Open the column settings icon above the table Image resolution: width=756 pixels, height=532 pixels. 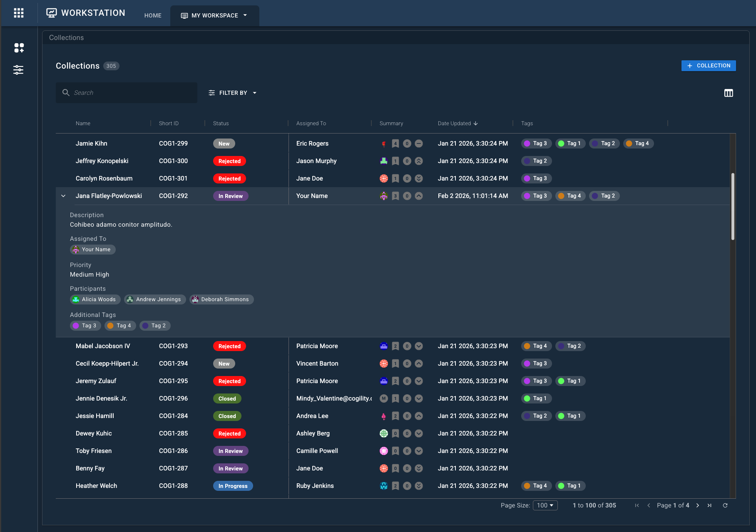click(x=729, y=93)
